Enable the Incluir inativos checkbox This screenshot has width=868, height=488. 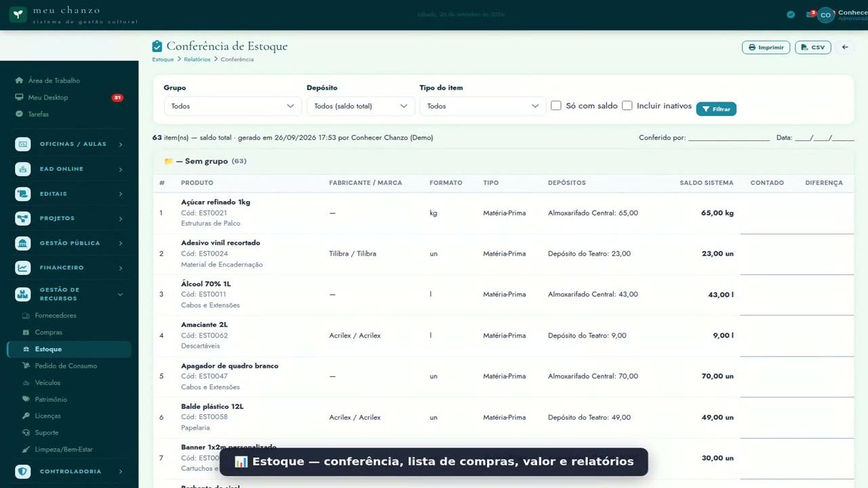coord(627,106)
